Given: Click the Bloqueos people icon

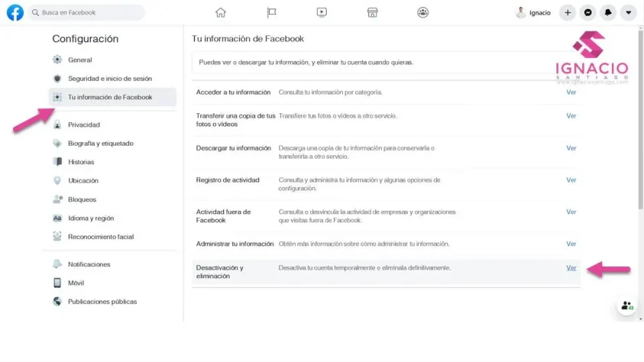Looking at the screenshot, I should (x=57, y=199).
